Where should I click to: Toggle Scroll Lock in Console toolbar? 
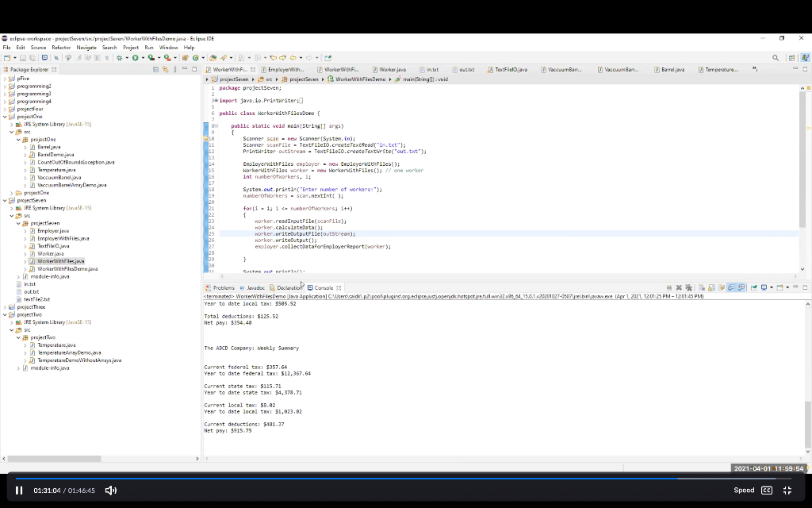pyautogui.click(x=711, y=287)
